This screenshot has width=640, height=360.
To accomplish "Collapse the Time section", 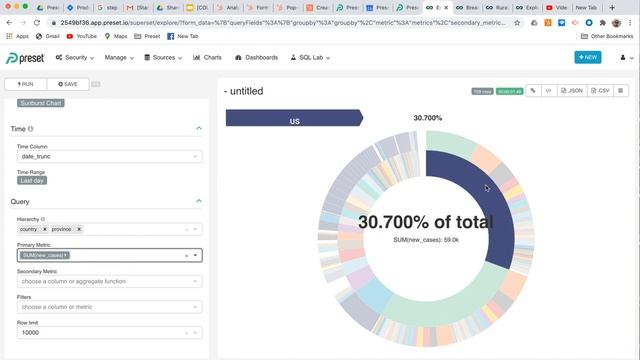I will coord(199,129).
